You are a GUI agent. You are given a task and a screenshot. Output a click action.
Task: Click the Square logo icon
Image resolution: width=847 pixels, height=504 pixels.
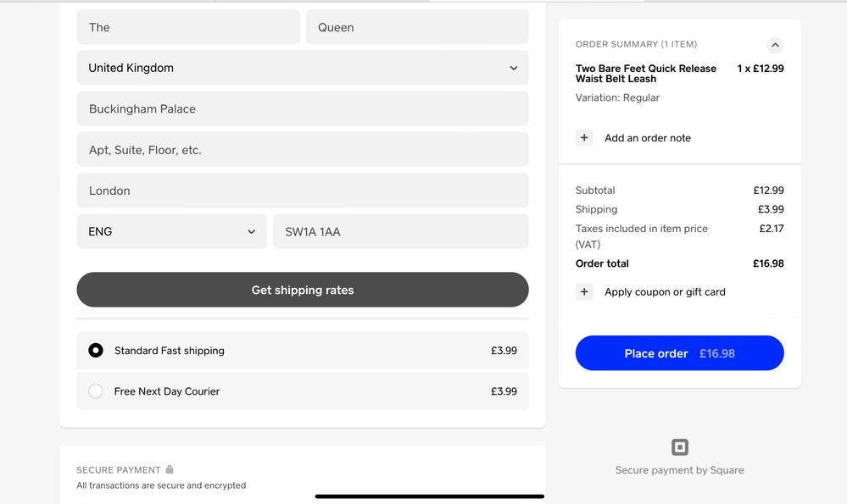click(680, 447)
